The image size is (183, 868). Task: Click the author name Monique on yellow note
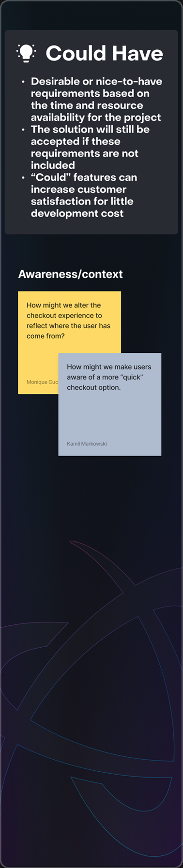tap(42, 382)
